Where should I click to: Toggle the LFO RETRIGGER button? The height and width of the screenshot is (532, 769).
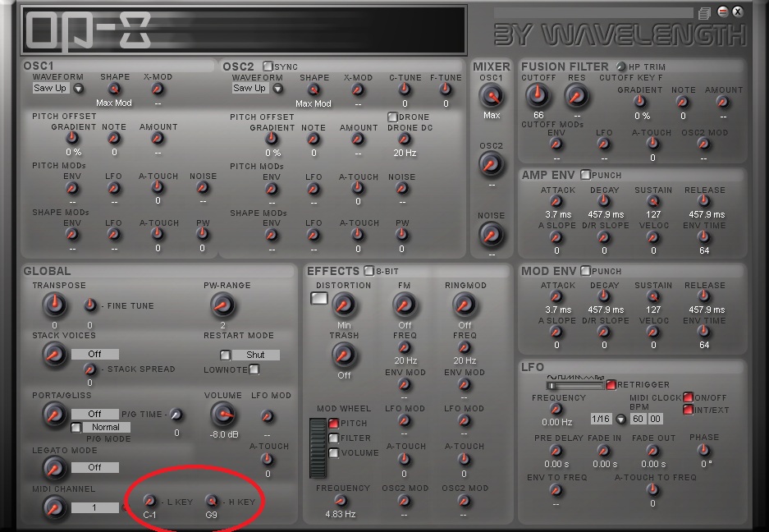[611, 384]
